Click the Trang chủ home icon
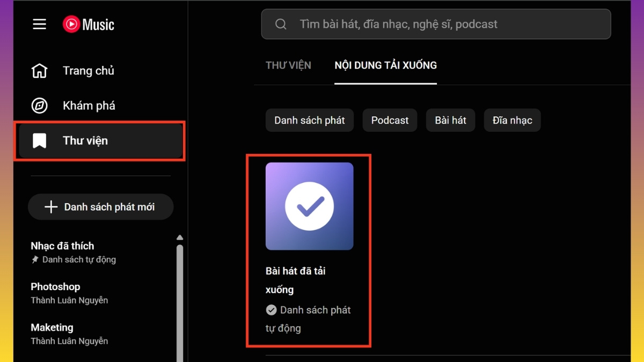This screenshot has width=644, height=362. (x=39, y=71)
